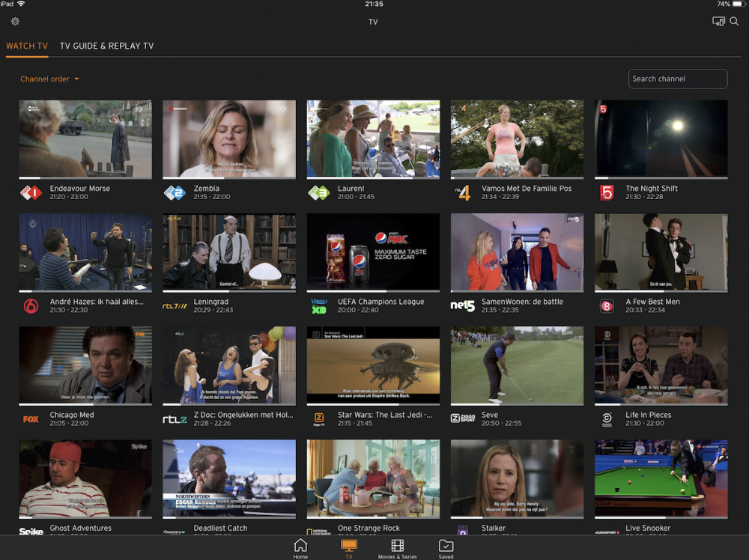Screen dimensions: 749x560
Task: Open Movies & Series in bottom bar
Action: [398, 549]
